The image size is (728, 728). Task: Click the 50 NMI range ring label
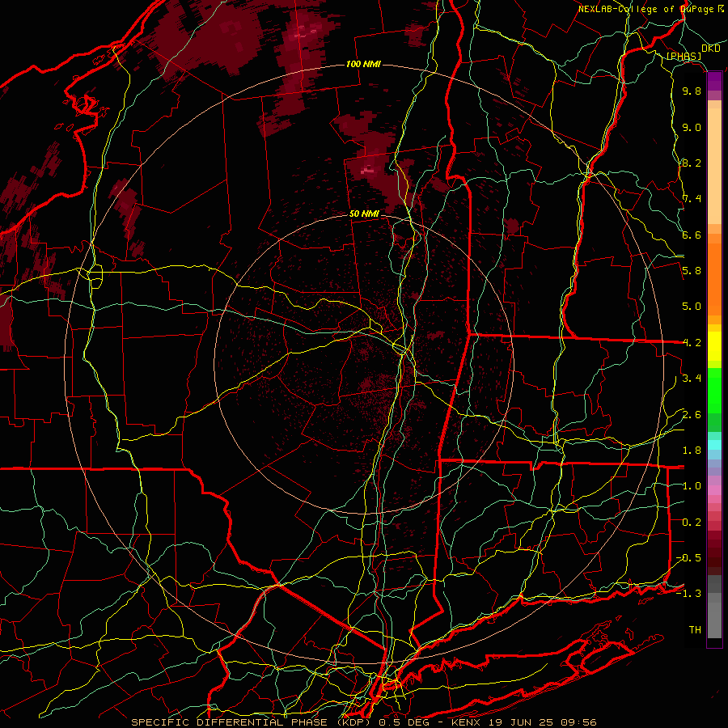[364, 214]
